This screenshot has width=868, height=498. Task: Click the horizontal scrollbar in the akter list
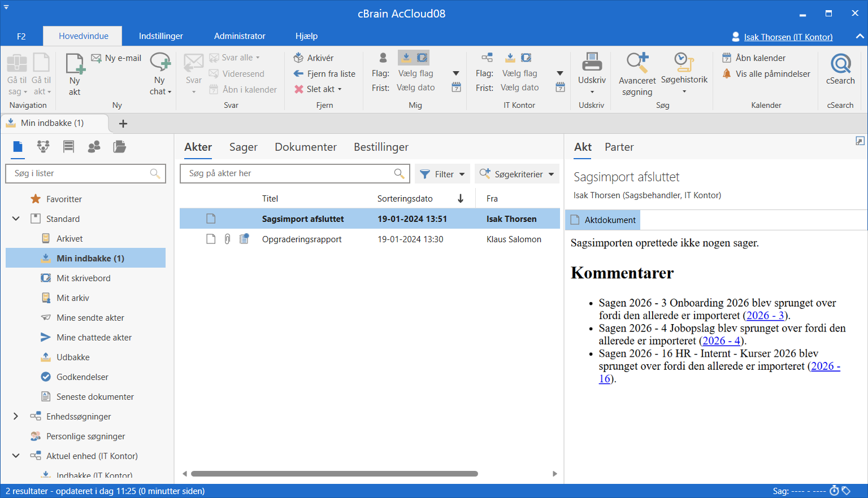coord(335,474)
